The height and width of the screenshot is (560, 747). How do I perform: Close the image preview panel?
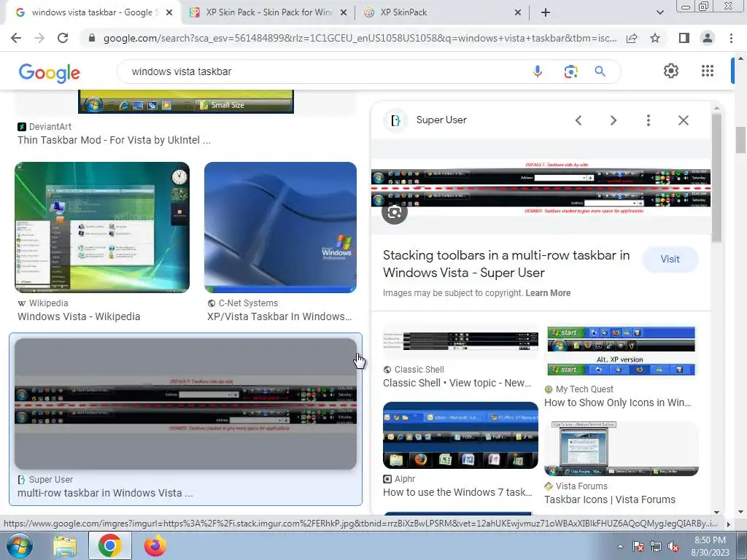click(683, 120)
